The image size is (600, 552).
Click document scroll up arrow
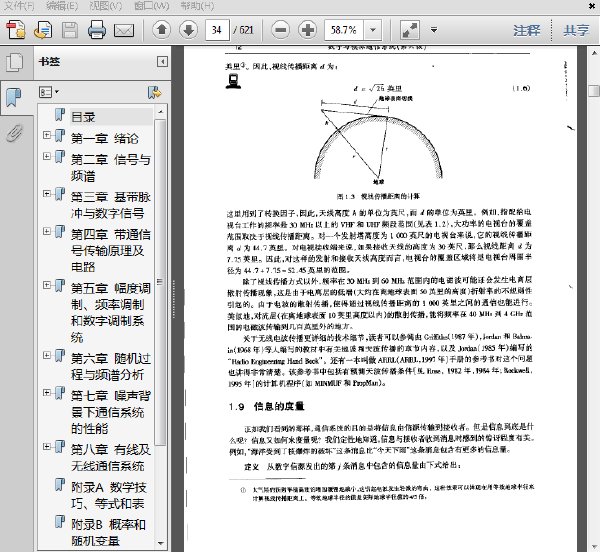tap(593, 52)
